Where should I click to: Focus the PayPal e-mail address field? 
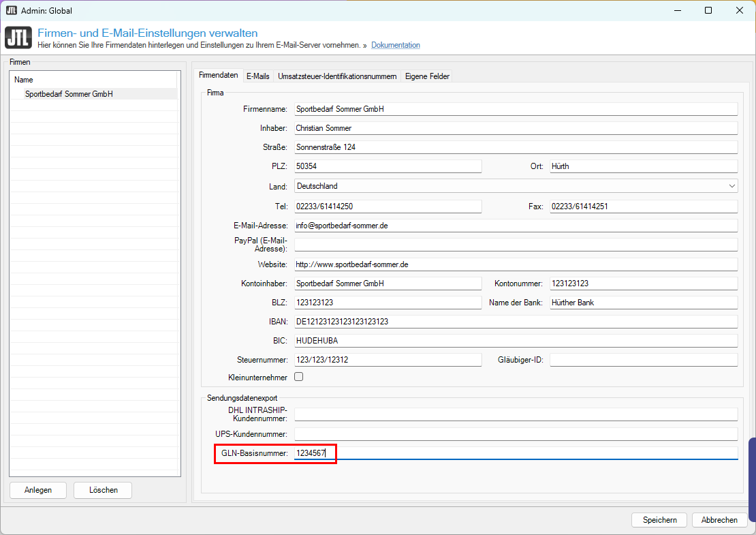coord(516,245)
